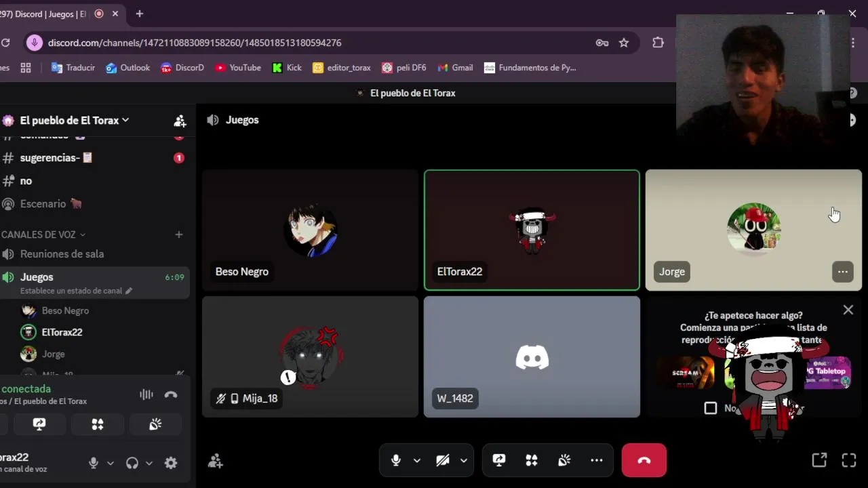Collapse CANALES DE VOZ category
The image size is (868, 488).
point(43,235)
